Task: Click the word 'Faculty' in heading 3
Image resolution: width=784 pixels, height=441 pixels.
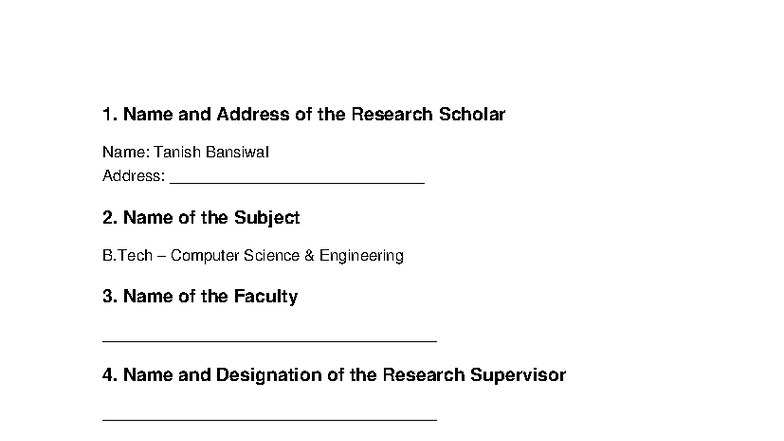Action: click(265, 297)
